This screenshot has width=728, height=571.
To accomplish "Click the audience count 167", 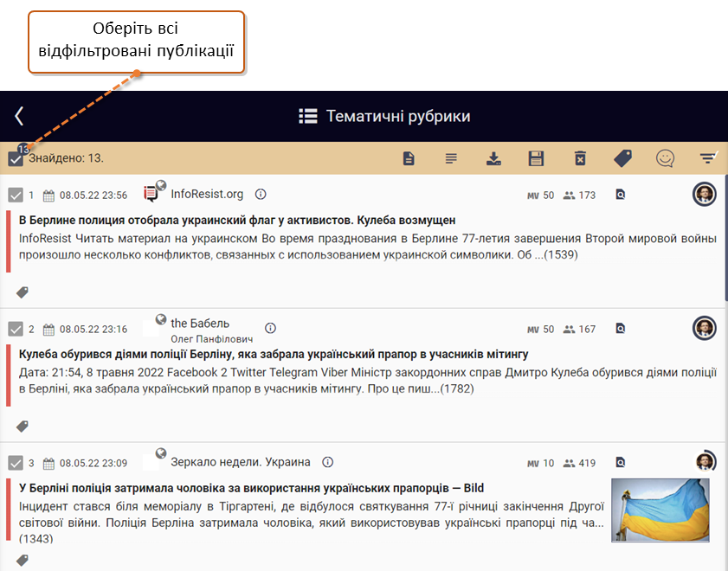I will pos(587,329).
